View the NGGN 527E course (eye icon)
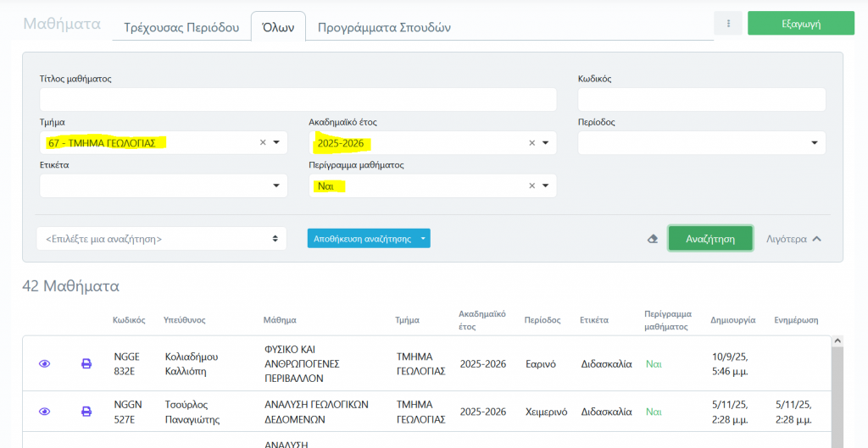The width and height of the screenshot is (868, 448). tap(45, 412)
